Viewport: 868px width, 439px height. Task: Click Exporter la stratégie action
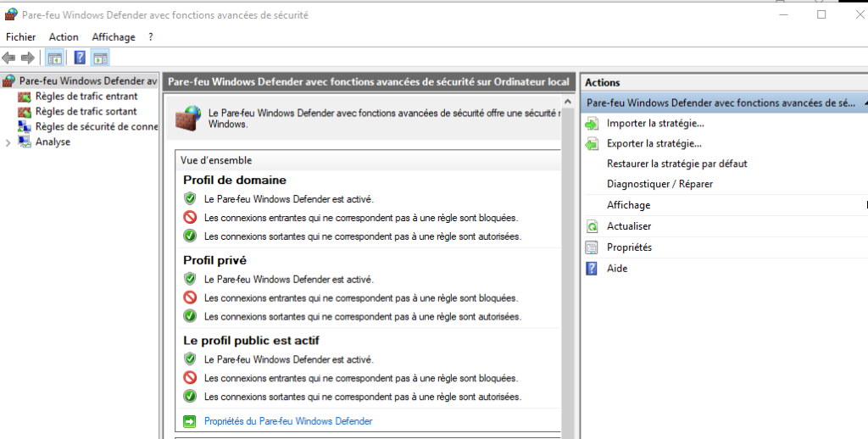click(x=654, y=143)
